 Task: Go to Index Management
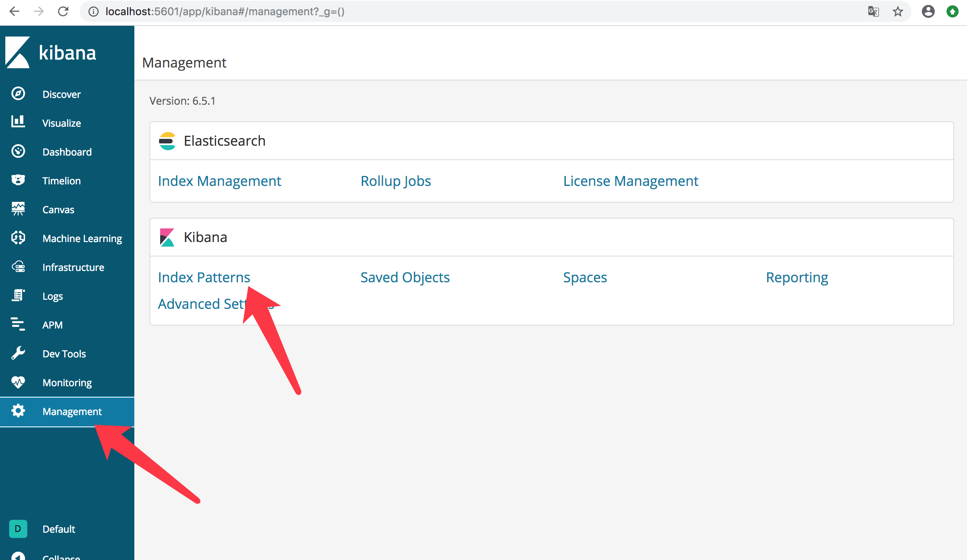pos(219,181)
